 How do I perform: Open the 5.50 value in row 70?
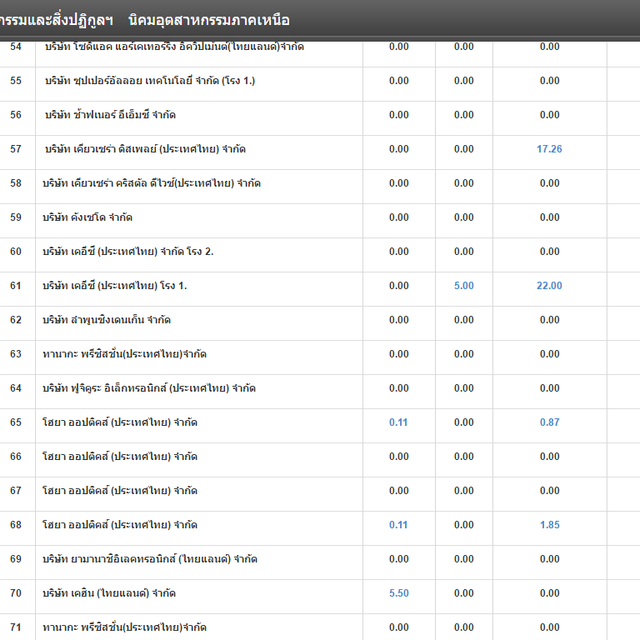pyautogui.click(x=399, y=593)
